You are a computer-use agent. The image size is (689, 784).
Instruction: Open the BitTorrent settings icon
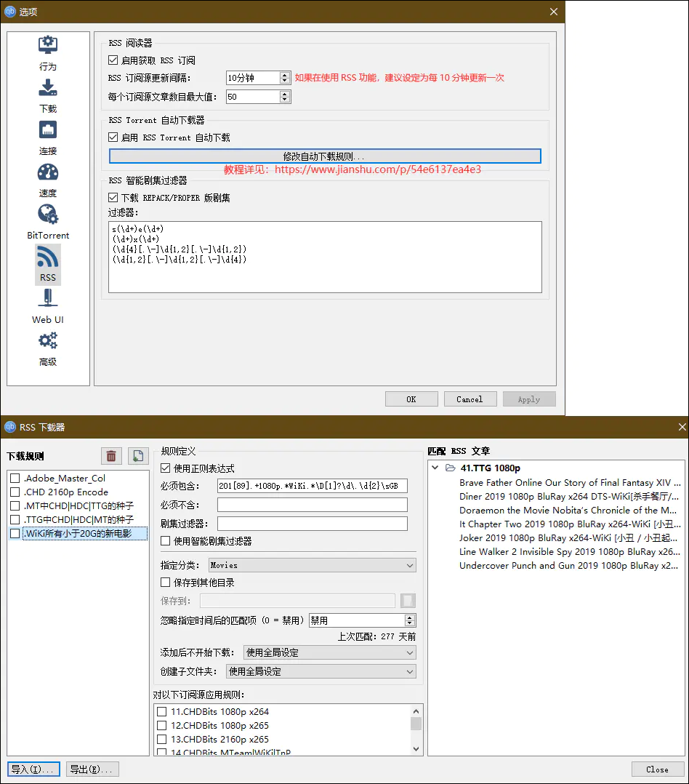(48, 215)
